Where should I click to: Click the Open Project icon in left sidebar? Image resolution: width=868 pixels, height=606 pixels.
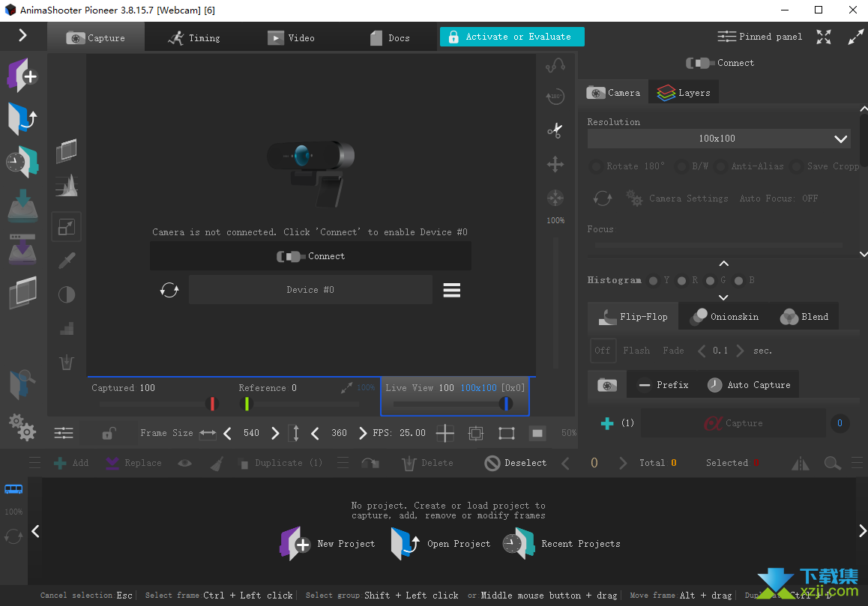[22, 118]
